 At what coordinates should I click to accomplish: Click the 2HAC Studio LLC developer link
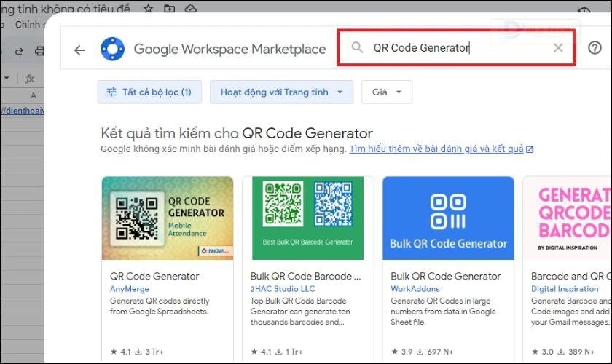click(283, 289)
